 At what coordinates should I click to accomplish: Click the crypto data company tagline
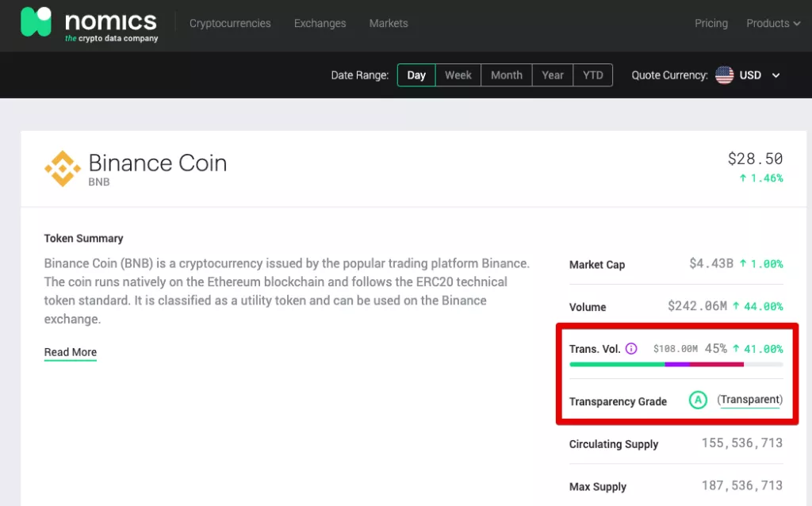[111, 38]
